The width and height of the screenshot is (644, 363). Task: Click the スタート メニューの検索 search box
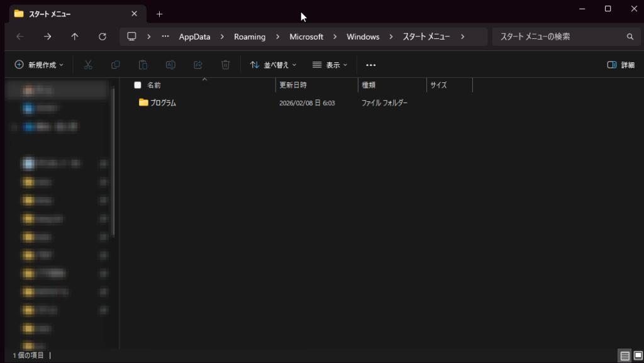[x=560, y=36]
